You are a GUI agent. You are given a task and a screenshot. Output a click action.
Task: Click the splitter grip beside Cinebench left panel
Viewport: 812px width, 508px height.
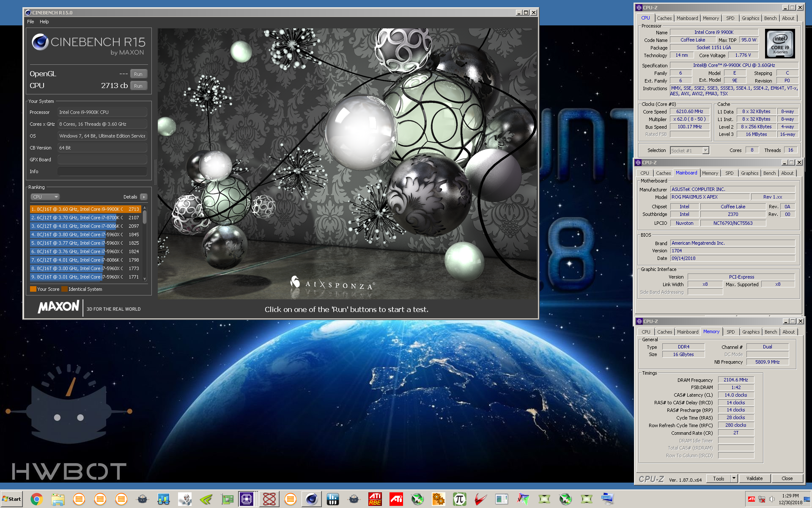coord(155,172)
